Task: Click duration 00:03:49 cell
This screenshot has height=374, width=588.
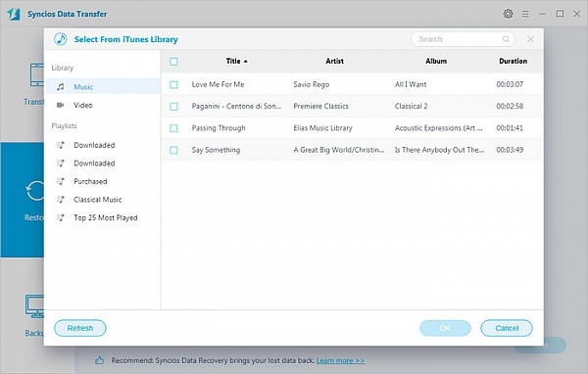Action: (510, 150)
